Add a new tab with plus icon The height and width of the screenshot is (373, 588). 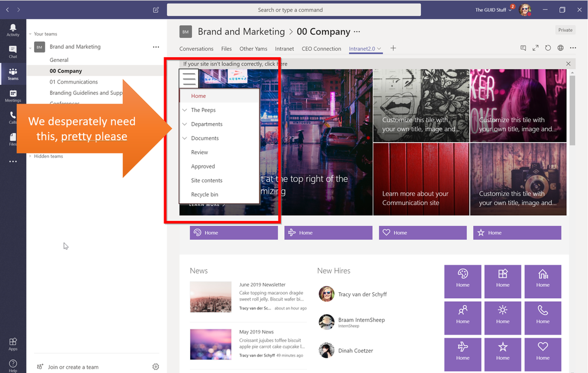click(x=393, y=48)
